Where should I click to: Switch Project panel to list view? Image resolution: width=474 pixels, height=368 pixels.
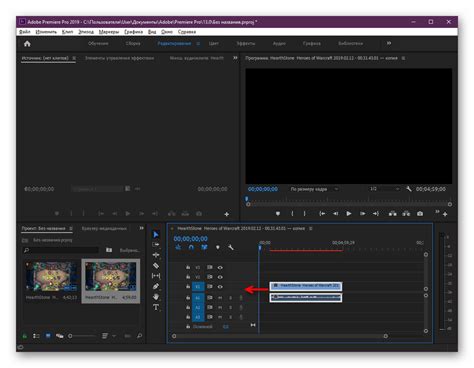[36, 336]
